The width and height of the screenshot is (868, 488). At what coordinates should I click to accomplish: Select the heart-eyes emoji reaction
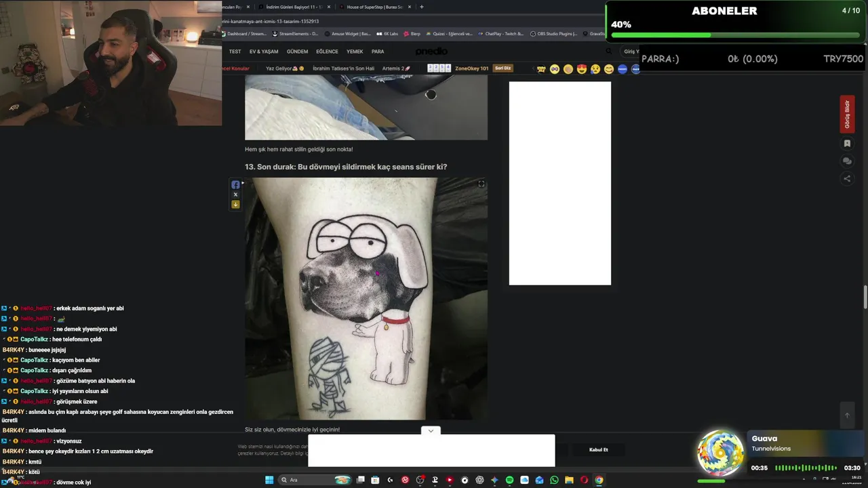(582, 69)
